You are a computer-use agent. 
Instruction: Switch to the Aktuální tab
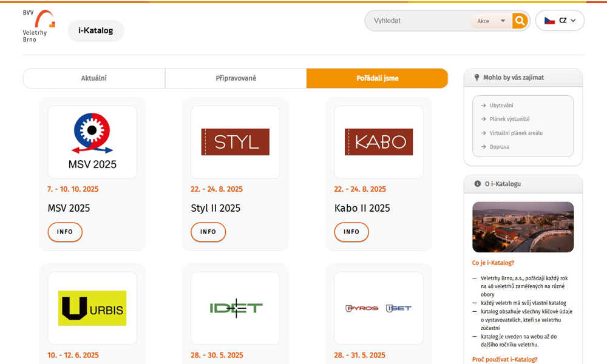tap(94, 78)
